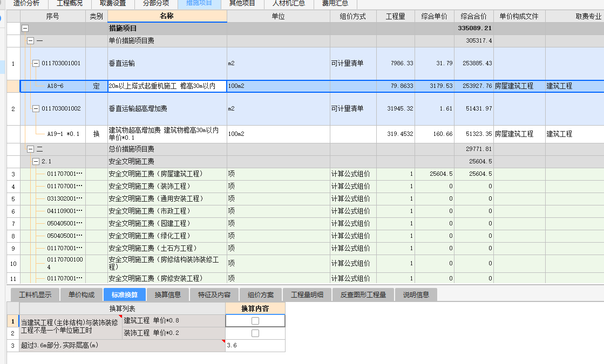Image resolution: width=604 pixels, height=364 pixels.
Task: Open the 工程量明细 panel tab
Action: (307, 295)
